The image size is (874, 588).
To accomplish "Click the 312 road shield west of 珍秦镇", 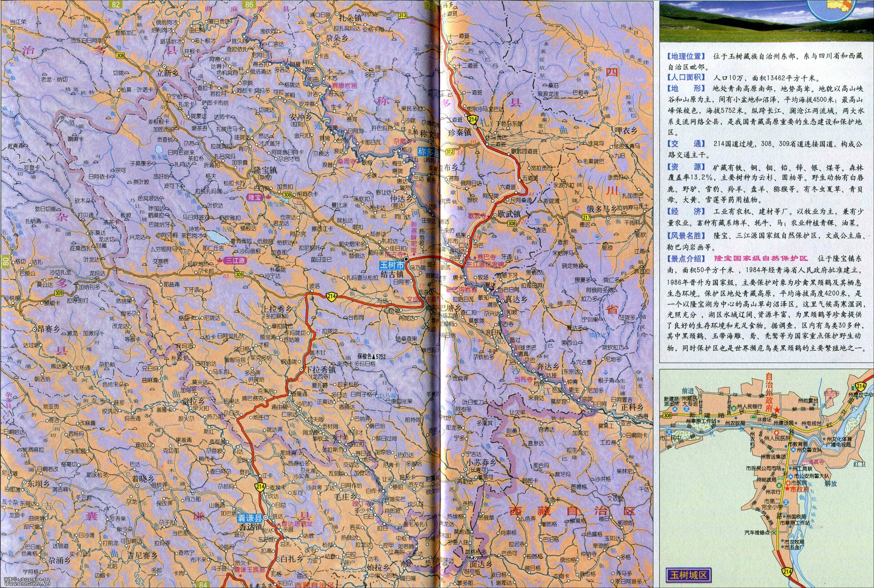I will [x=450, y=152].
